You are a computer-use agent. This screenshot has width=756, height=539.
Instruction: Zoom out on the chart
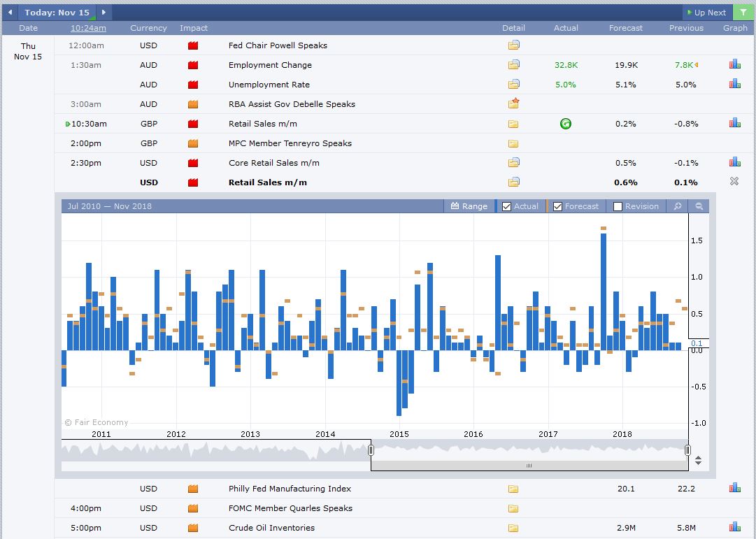pyautogui.click(x=699, y=206)
